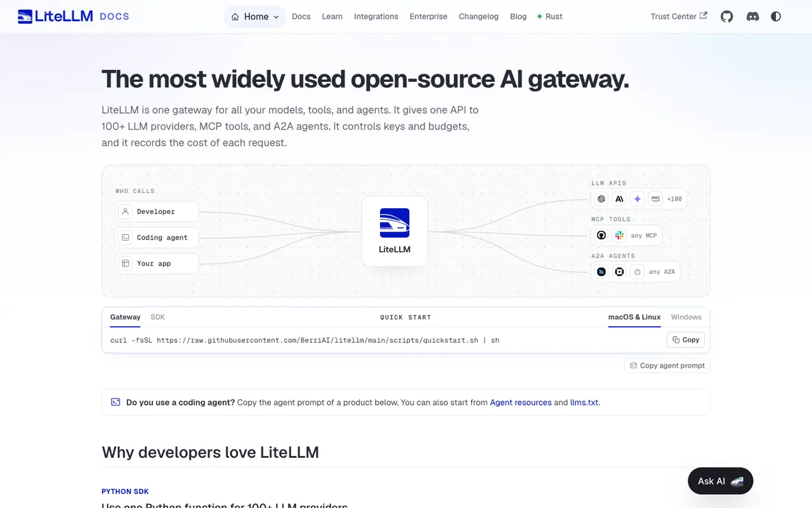The width and height of the screenshot is (812, 508).
Task: Click the 'Why developers love LiteLLM' heading
Action: (210, 452)
